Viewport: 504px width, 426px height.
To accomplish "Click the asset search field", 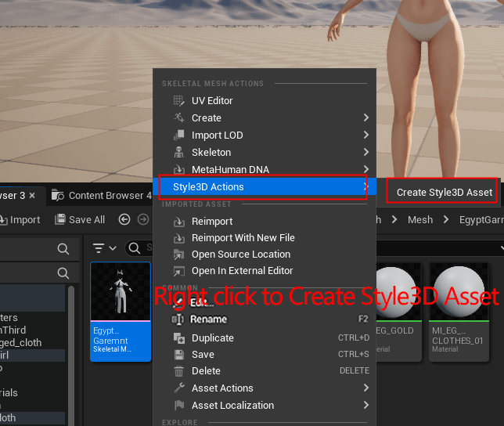I will pos(139,248).
